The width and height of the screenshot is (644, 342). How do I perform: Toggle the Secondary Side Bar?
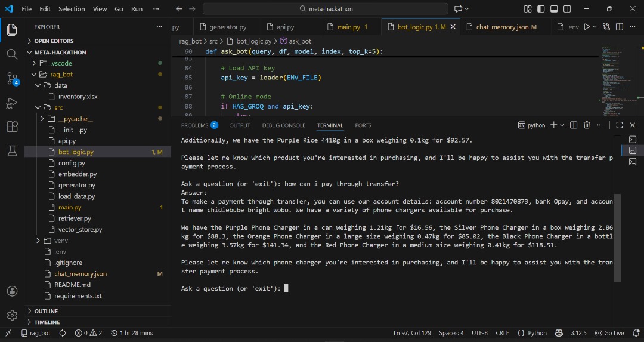point(567,8)
